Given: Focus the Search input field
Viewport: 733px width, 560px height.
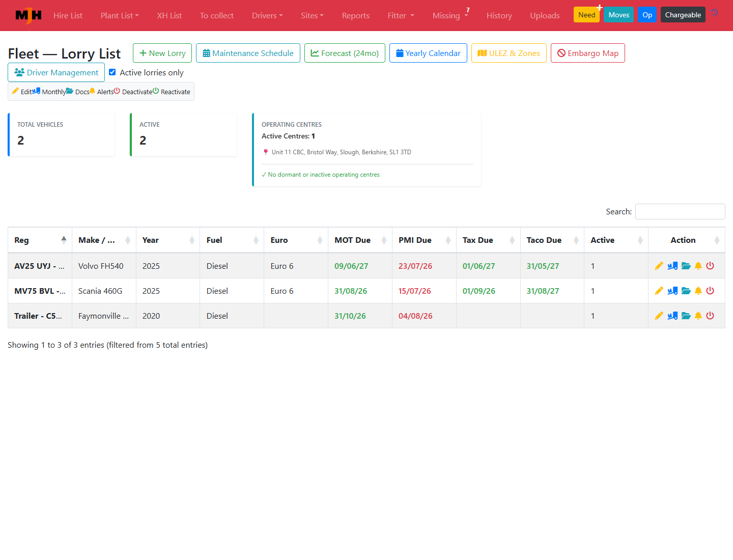Looking at the screenshot, I should tap(680, 212).
